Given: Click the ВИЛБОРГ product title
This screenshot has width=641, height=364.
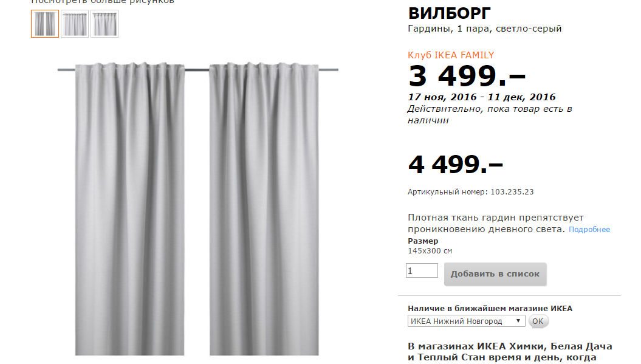Looking at the screenshot, I should 449,13.
